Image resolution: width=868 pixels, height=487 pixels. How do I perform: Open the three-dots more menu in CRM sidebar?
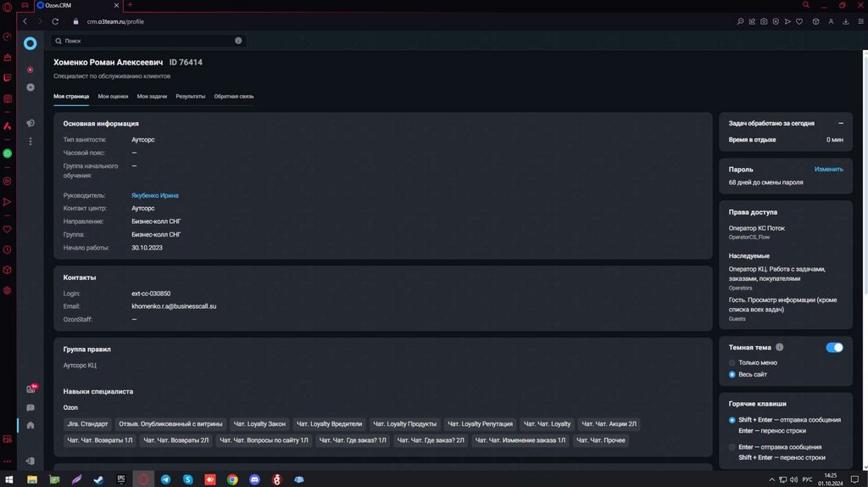pos(31,142)
